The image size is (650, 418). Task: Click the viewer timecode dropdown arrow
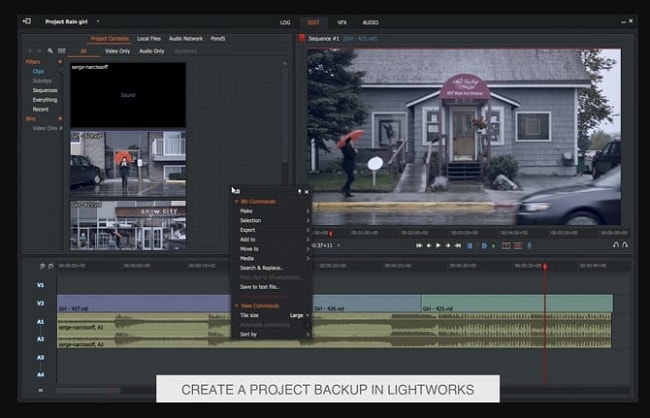coord(339,245)
